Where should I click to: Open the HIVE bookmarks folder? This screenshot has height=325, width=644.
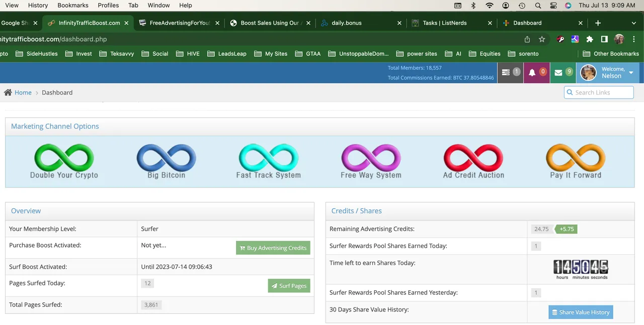(188, 54)
